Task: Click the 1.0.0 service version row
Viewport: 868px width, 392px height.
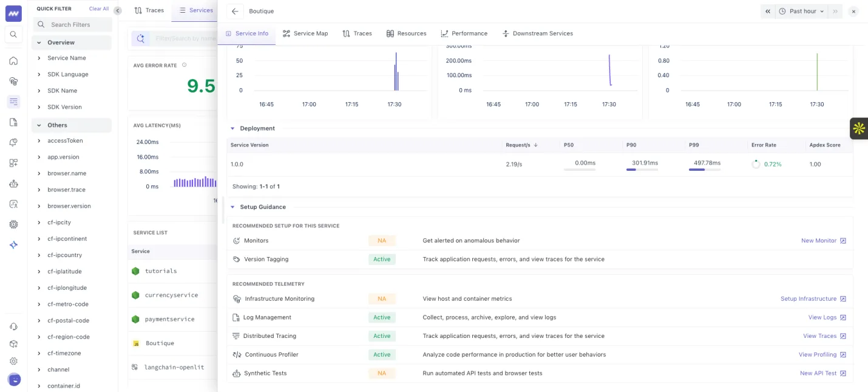Action: (540, 164)
